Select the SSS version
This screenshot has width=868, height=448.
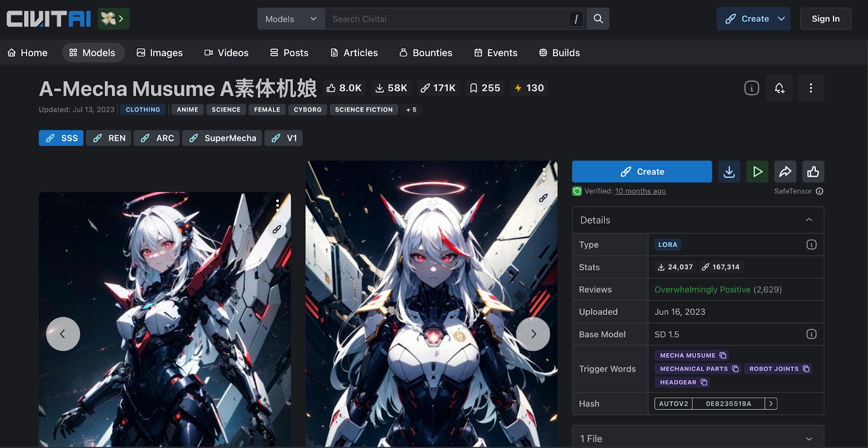[x=61, y=138]
